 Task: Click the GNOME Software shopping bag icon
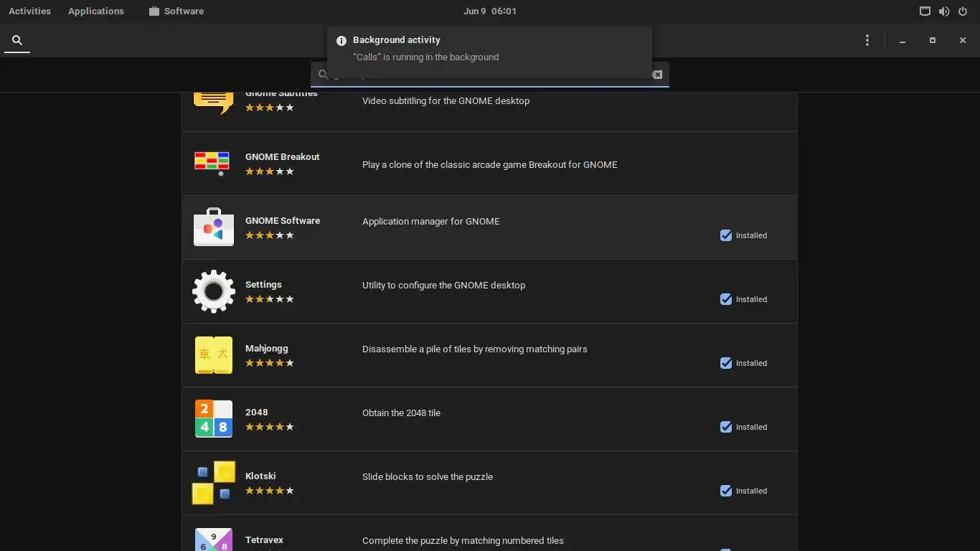pos(214,227)
